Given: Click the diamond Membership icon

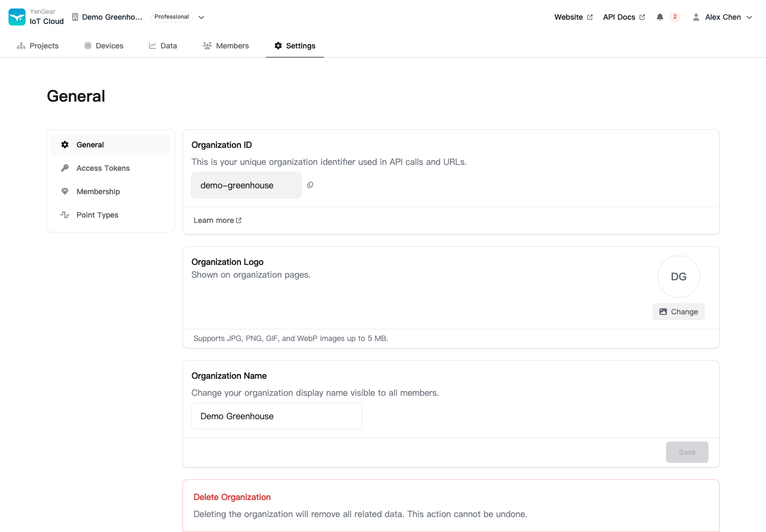Looking at the screenshot, I should pyautogui.click(x=65, y=192).
